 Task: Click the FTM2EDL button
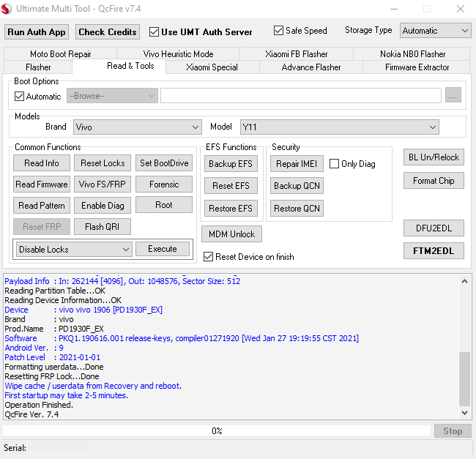coord(434,251)
